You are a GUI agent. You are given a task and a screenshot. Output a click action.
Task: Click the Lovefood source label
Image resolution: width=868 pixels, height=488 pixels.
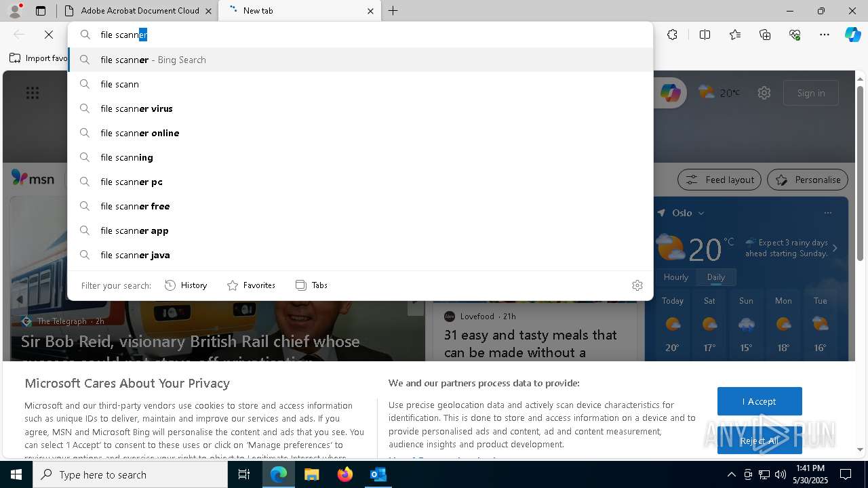478,317
